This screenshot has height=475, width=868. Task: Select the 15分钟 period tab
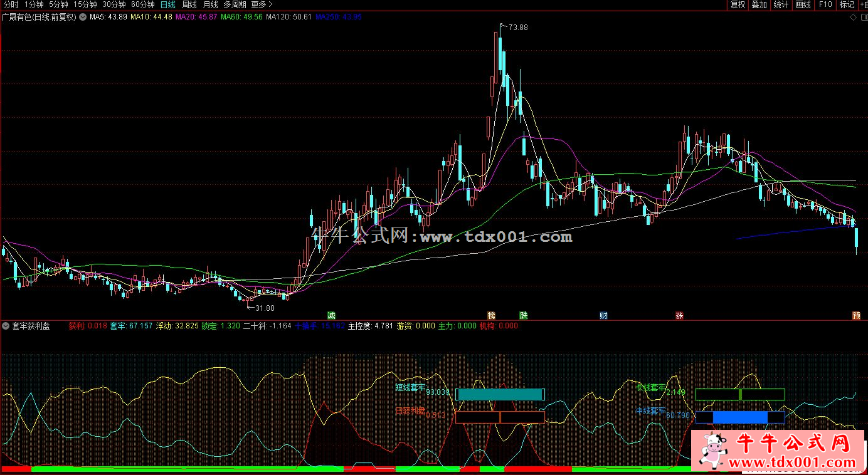click(85, 4)
